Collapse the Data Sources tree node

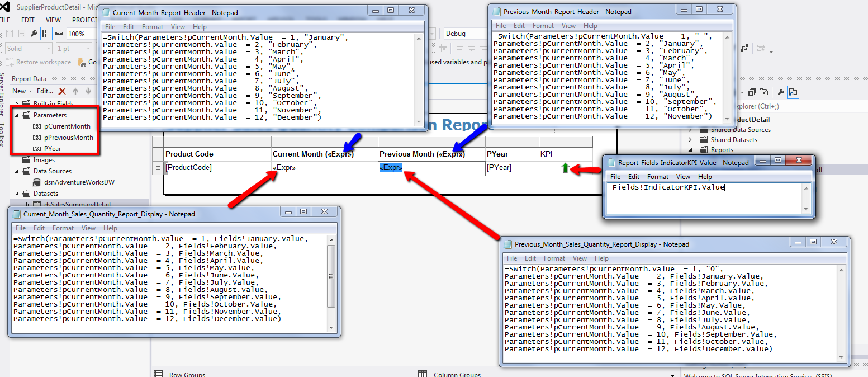(17, 171)
